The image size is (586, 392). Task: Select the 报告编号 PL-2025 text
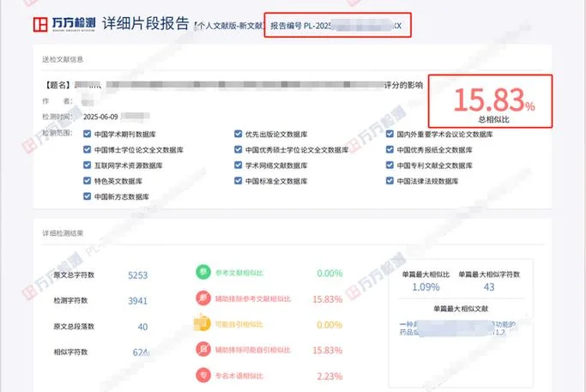(301, 26)
